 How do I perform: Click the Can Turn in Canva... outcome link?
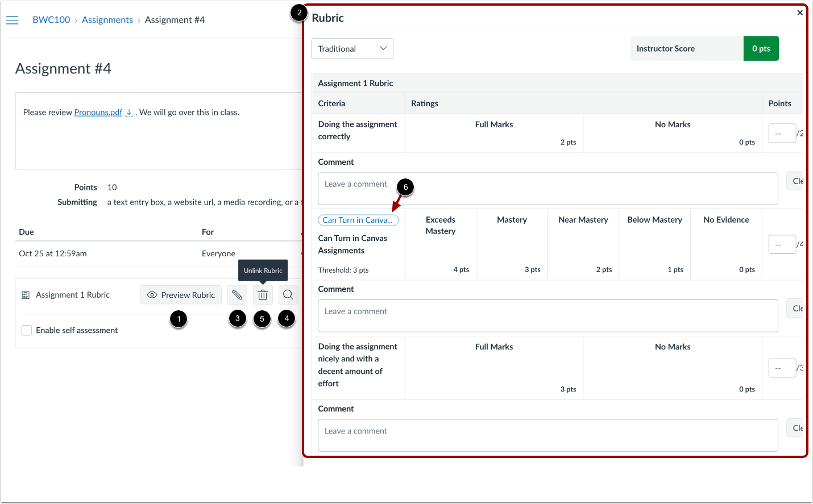click(x=358, y=220)
